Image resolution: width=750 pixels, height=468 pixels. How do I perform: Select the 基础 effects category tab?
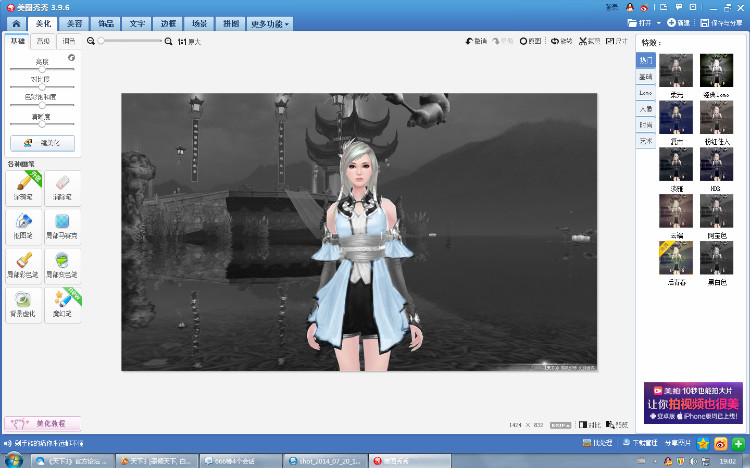point(646,77)
